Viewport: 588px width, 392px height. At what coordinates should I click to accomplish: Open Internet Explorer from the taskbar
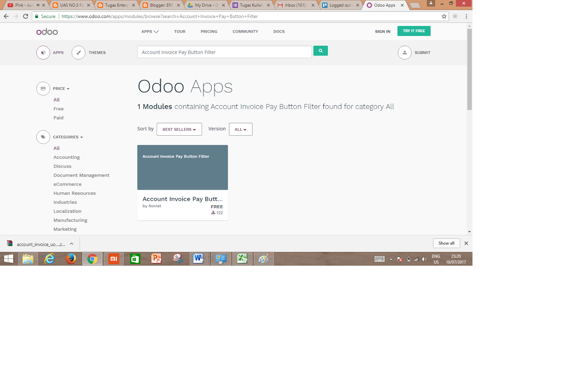click(49, 259)
